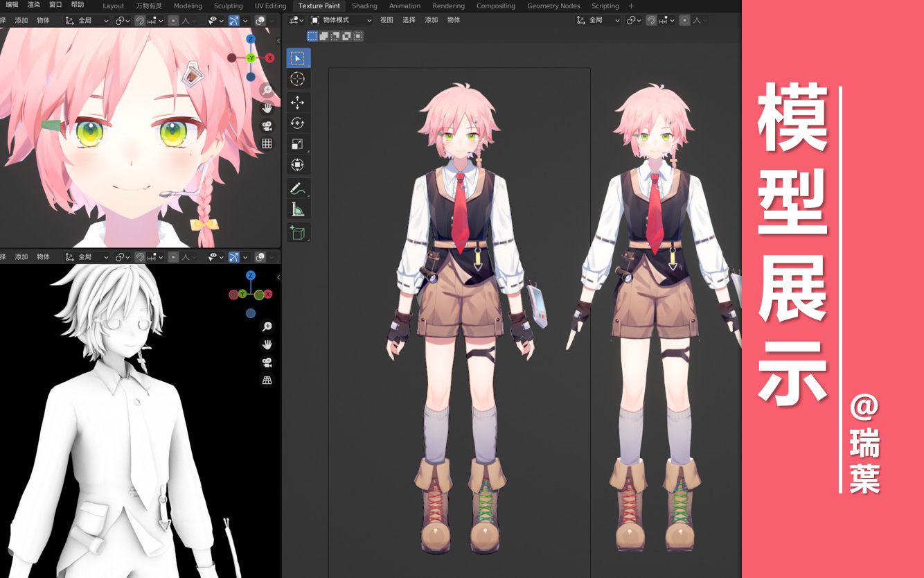The width and height of the screenshot is (924, 578).
Task: Add a new workspace with plus button
Action: [631, 6]
